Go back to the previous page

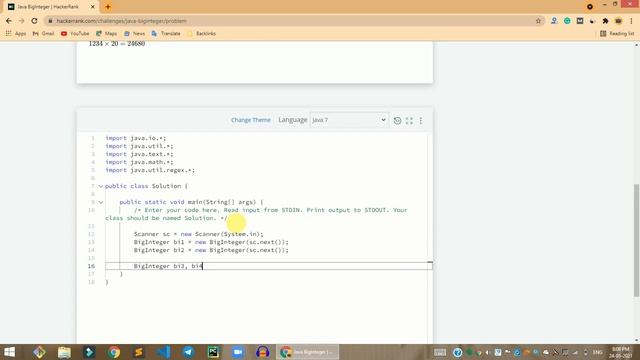[9, 21]
